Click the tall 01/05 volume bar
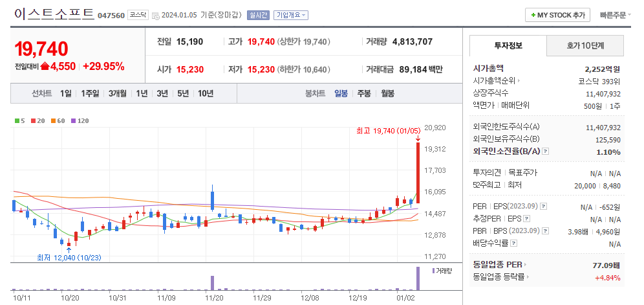Screen dimensions: 644x305 (418, 278)
